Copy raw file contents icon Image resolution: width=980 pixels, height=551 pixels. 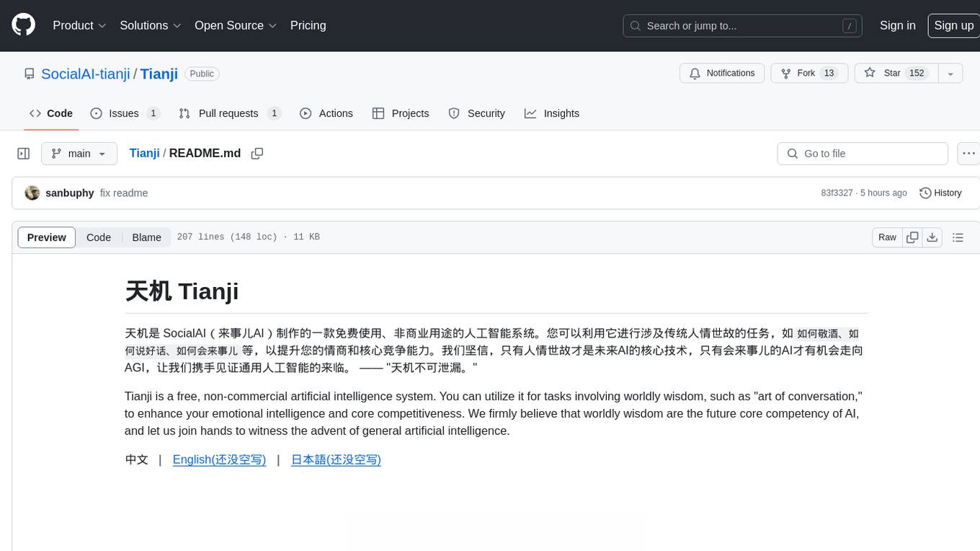pos(912,237)
